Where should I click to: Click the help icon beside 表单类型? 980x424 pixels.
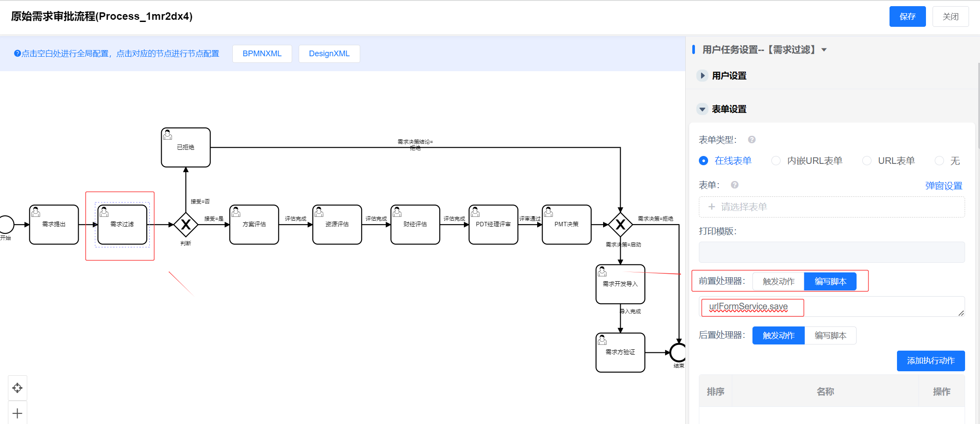click(752, 140)
